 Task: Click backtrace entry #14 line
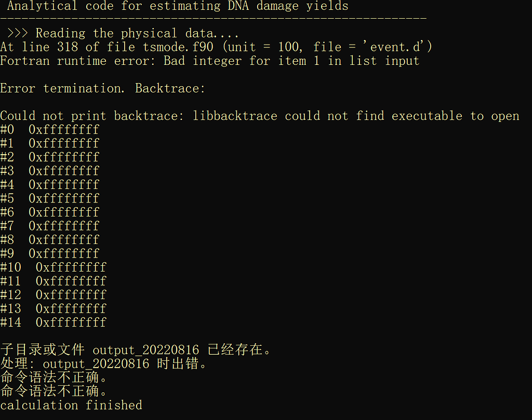pyautogui.click(x=54, y=322)
